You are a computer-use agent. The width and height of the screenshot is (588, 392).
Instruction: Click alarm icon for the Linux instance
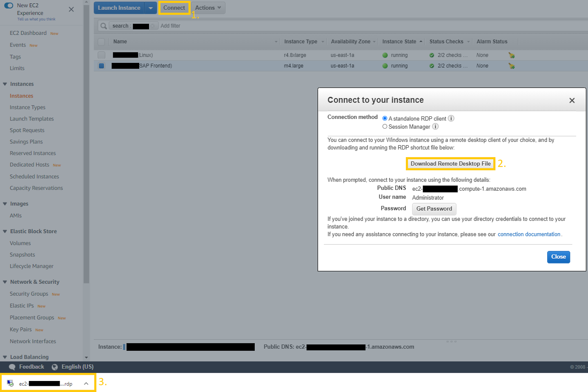[511, 55]
